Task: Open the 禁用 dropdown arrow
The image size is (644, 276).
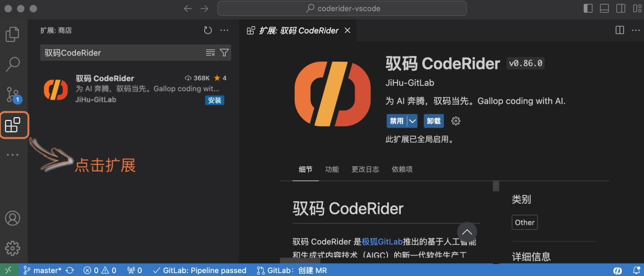Action: 411,121
